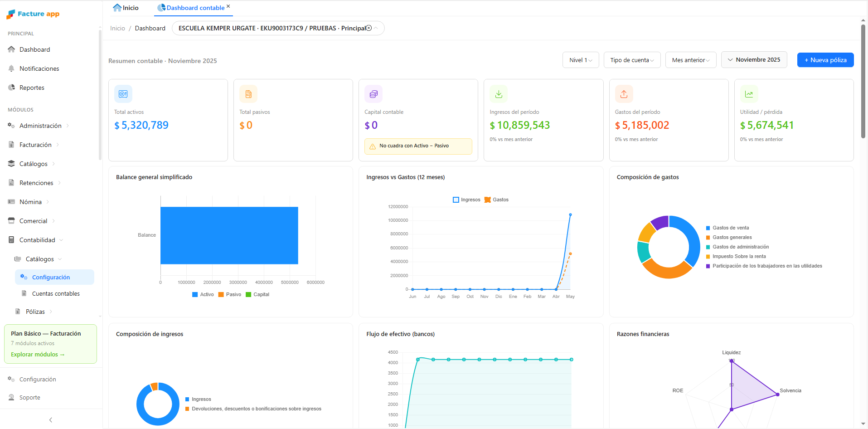Image resolution: width=868 pixels, height=429 pixels.
Task: Toggle Ingresos series in line chart legend
Action: (466, 200)
